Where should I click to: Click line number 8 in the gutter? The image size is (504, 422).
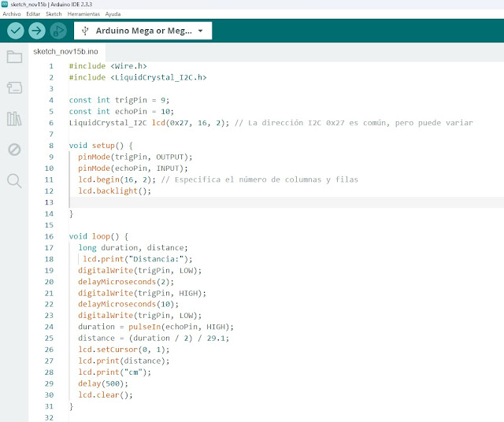tap(51, 146)
